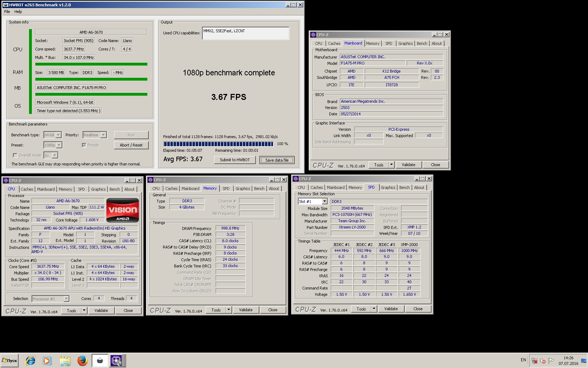Open the File menu in HWBOT
Image resolution: width=588 pixels, height=368 pixels.
click(x=7, y=12)
